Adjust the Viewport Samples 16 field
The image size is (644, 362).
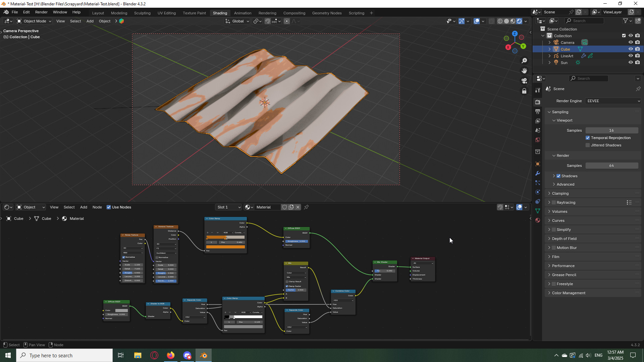(x=612, y=130)
